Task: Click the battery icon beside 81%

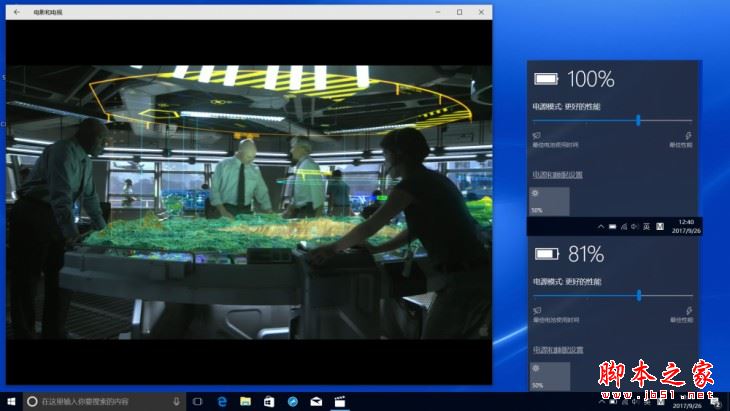Action: coord(547,254)
